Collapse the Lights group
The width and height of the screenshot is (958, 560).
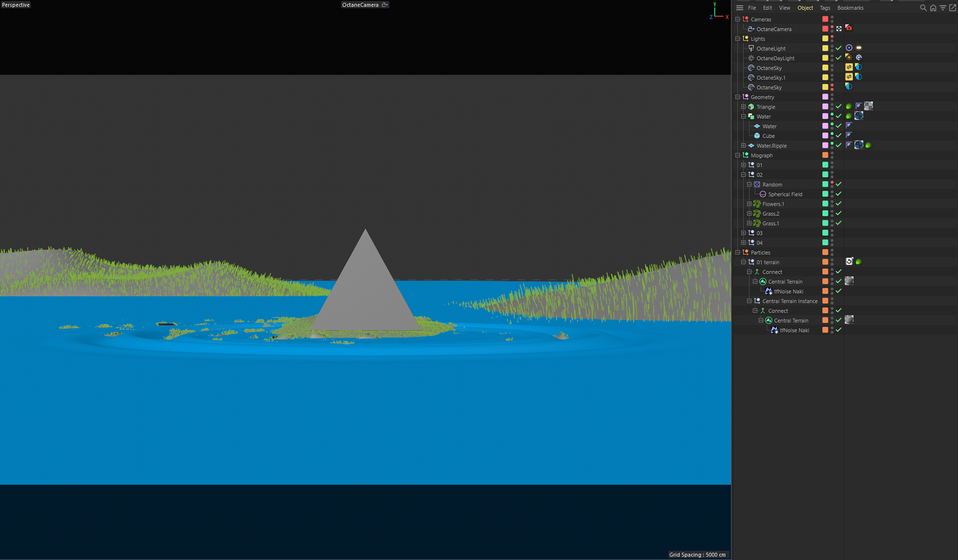click(737, 38)
